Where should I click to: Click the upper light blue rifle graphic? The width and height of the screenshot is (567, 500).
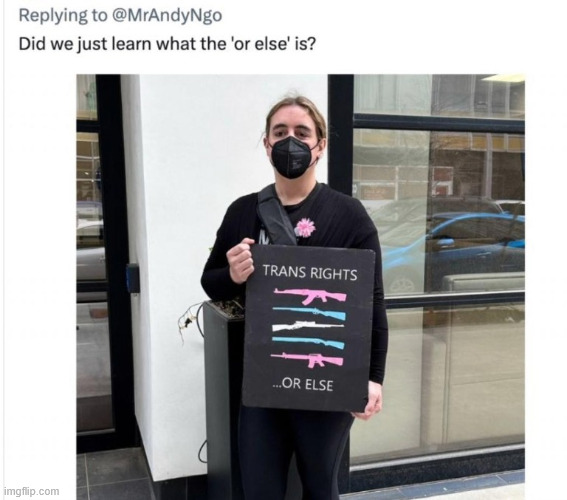click(309, 312)
